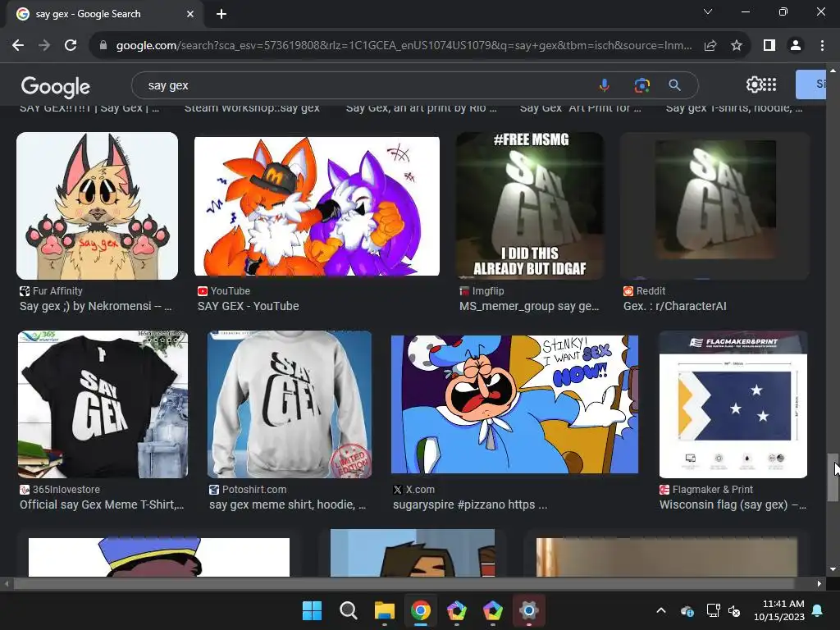This screenshot has height=630, width=840.
Task: Click the horizontal scrollbar right arrow
Action: (819, 583)
